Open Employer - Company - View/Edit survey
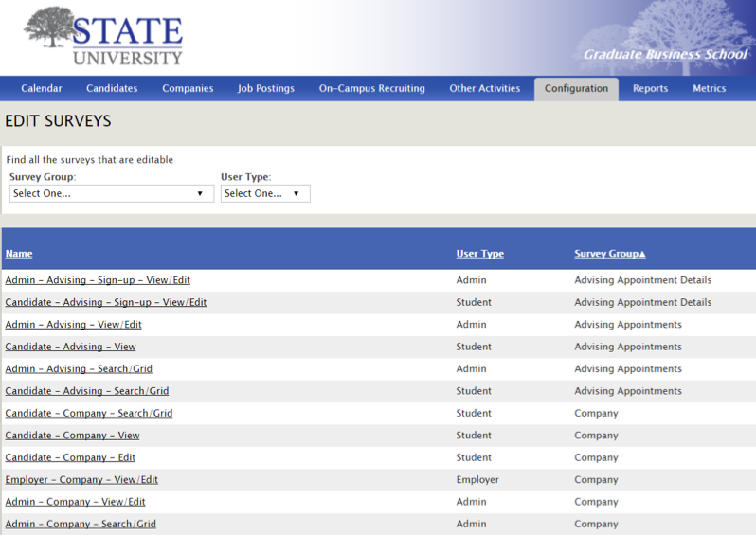Screen dimensions: 756x535 point(81,479)
